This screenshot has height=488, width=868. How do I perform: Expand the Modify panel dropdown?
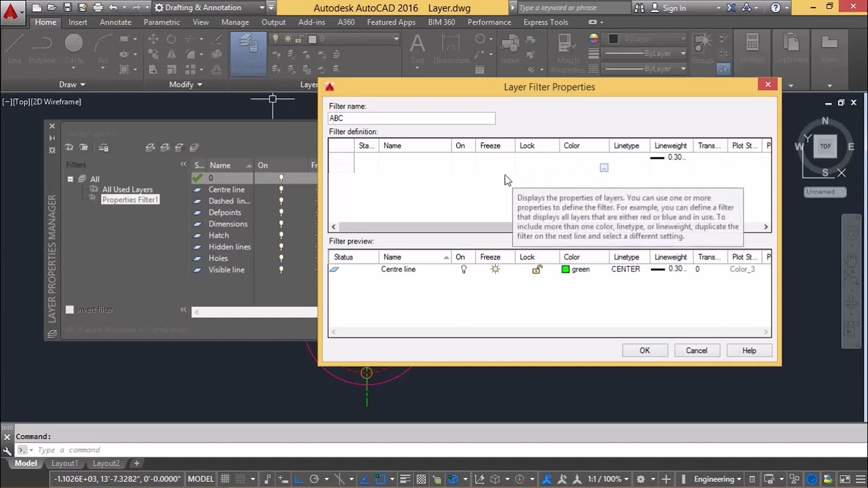186,85
